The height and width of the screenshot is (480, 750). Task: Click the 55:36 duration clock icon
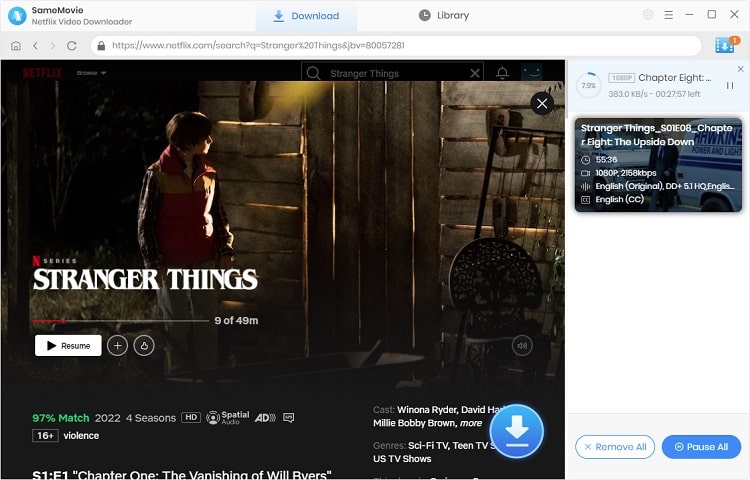tap(585, 160)
